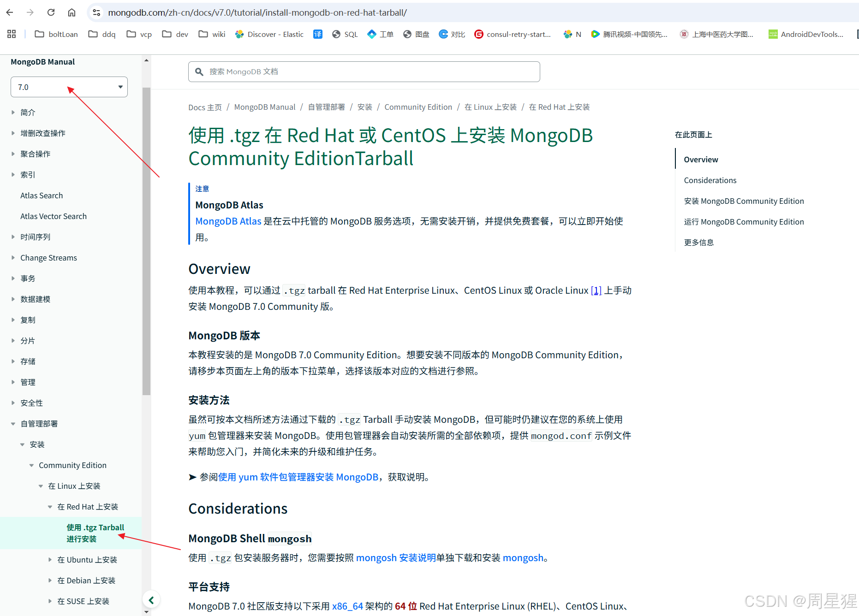Viewport: 859px width, 616px height.
Task: Collapse the 自管理部署 section
Action: (x=13, y=423)
